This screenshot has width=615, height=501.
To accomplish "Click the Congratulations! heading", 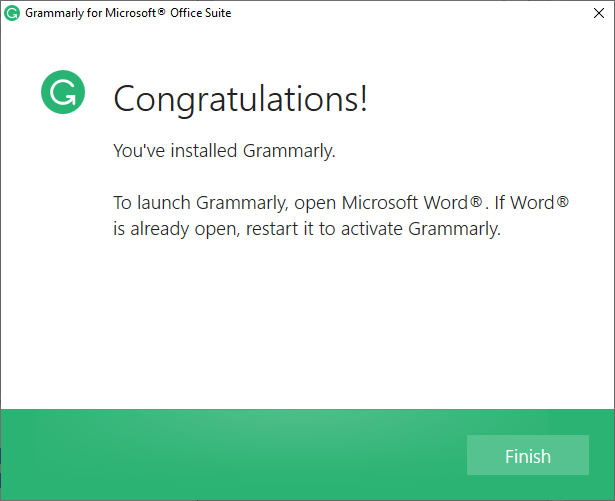I will (x=240, y=100).
